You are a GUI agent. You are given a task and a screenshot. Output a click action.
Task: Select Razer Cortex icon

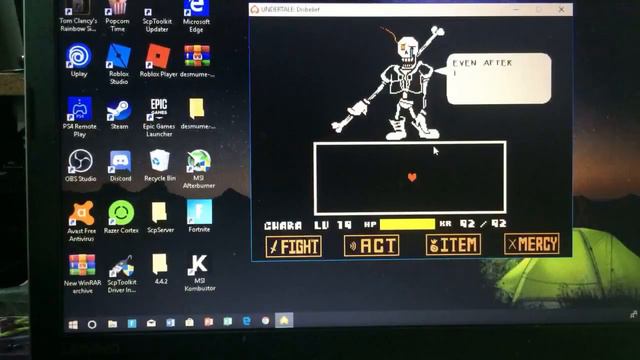[x=121, y=217]
